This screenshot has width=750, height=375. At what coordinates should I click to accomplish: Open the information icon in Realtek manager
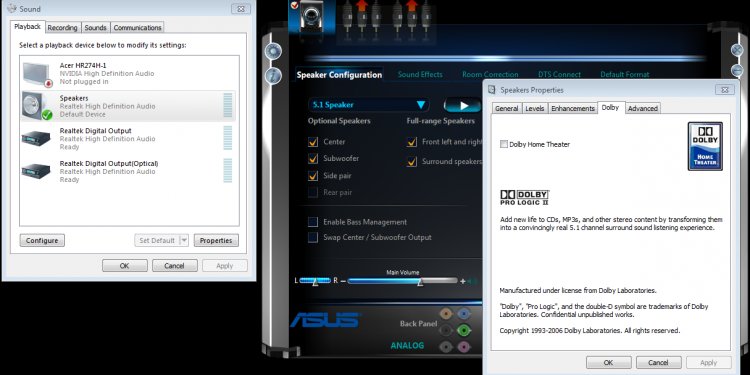pyautogui.click(x=273, y=76)
